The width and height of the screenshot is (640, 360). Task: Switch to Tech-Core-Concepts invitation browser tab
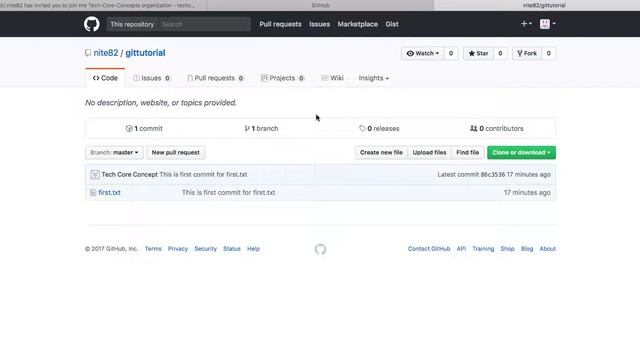pyautogui.click(x=102, y=5)
